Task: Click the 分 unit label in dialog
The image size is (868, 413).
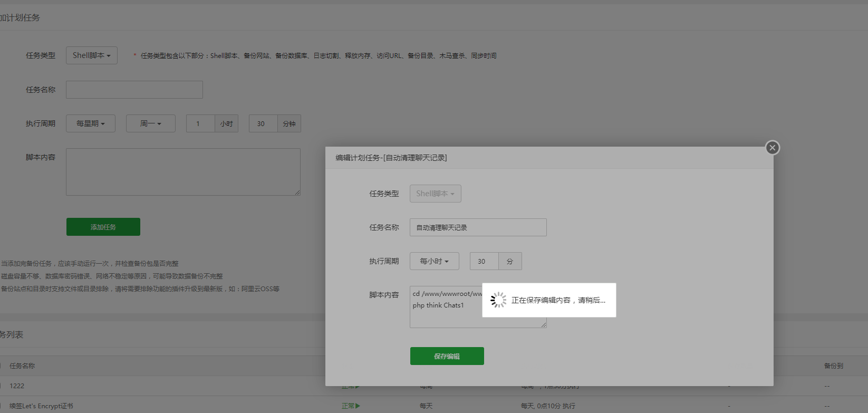Action: (510, 261)
